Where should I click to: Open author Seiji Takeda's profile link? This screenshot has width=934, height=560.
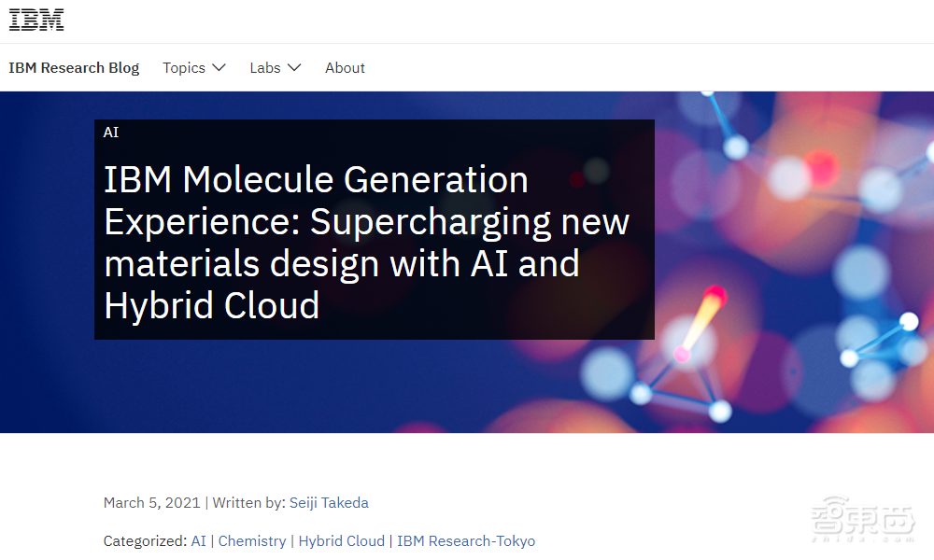(329, 503)
